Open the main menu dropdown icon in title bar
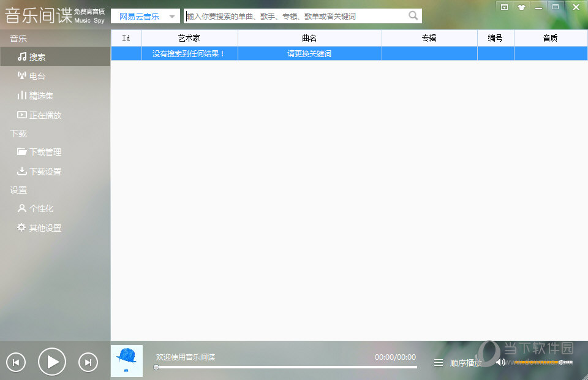The height and width of the screenshot is (380, 588). coord(504,7)
